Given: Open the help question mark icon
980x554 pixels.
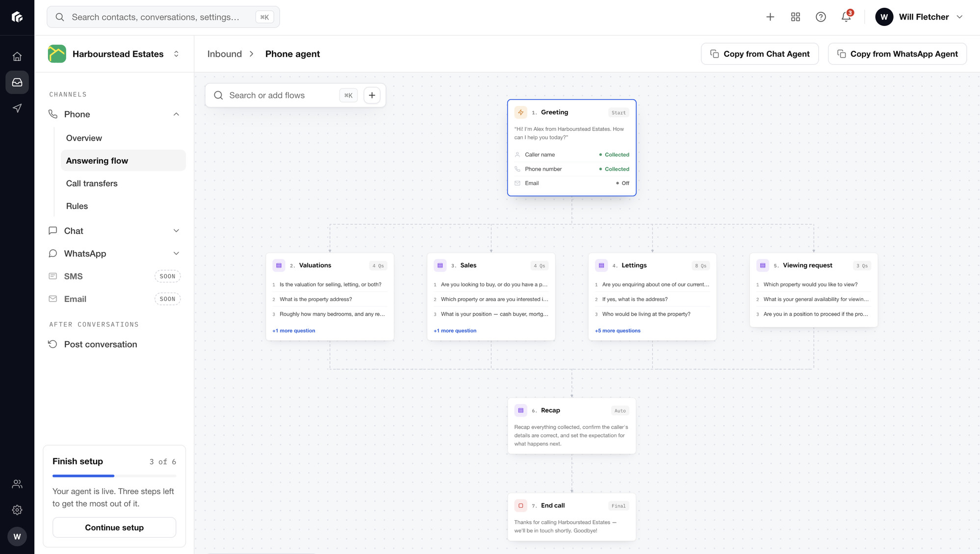Looking at the screenshot, I should click(x=821, y=17).
